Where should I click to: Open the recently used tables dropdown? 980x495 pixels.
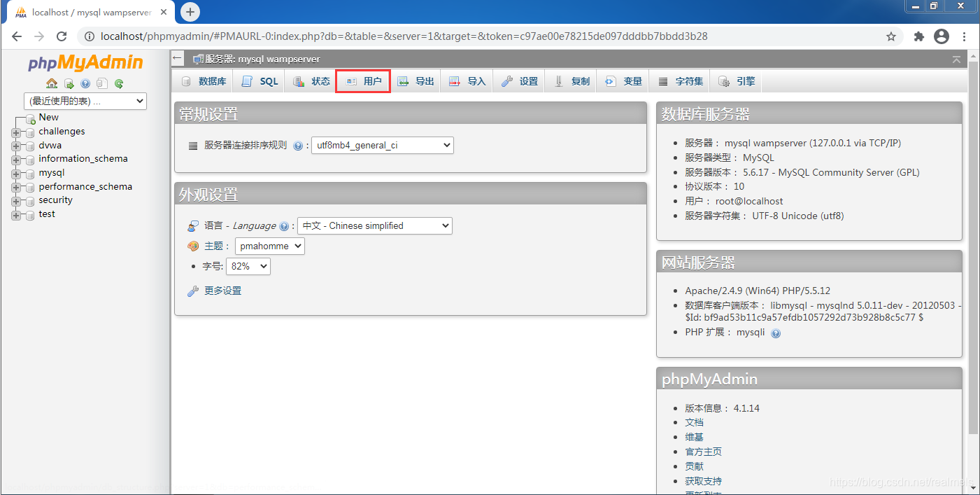[85, 102]
